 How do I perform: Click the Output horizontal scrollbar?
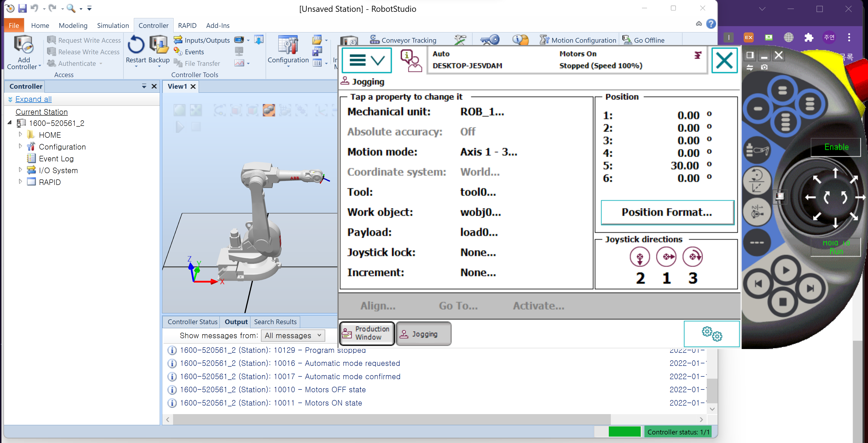click(392, 419)
